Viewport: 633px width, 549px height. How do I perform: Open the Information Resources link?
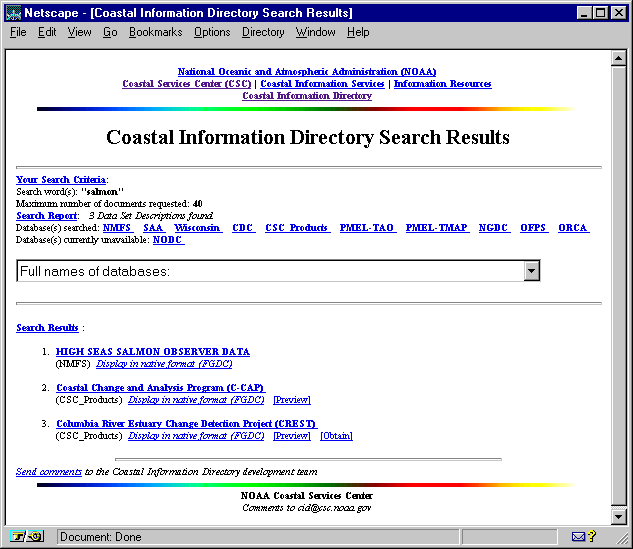[442, 84]
